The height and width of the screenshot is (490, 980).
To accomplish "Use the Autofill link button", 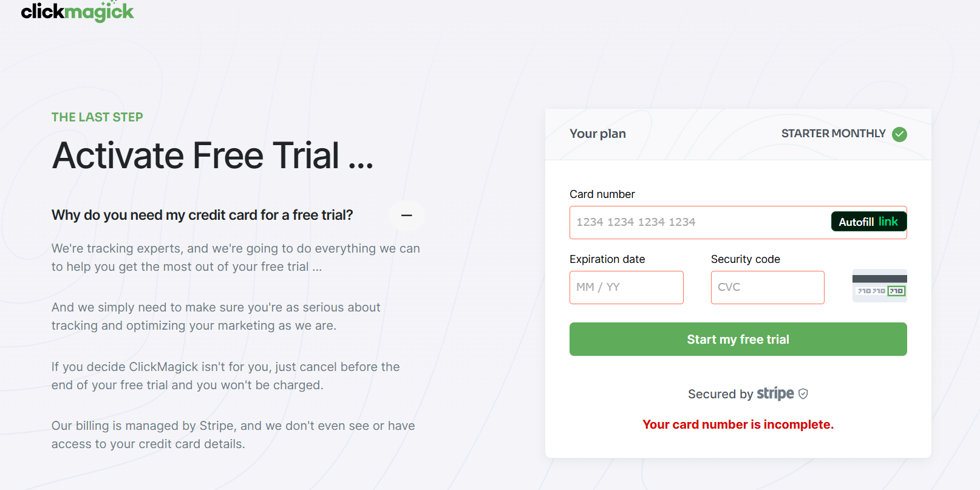I will click(868, 222).
